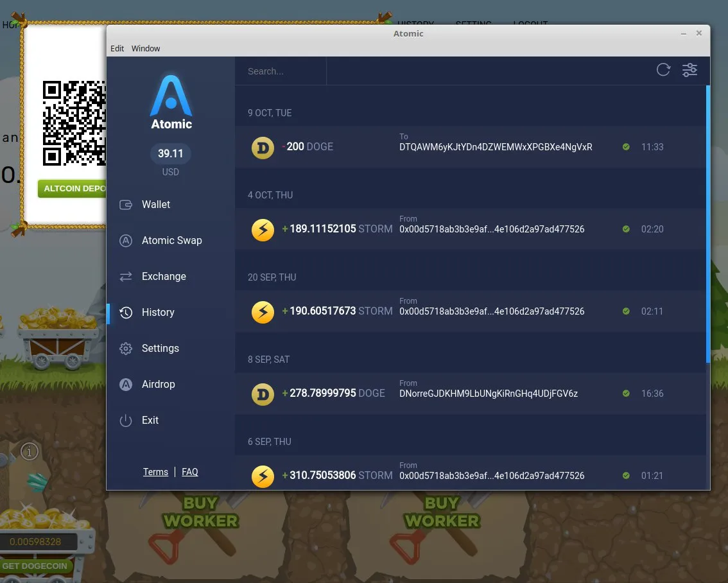The image size is (728, 583).
Task: Click the Atomic Swap sidebar icon
Action: click(x=126, y=240)
